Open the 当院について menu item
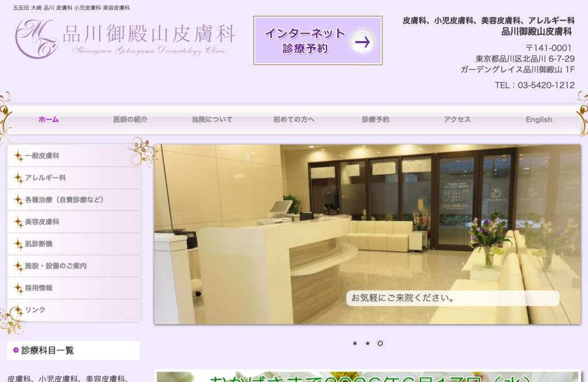The image size is (588, 382). 212,119
